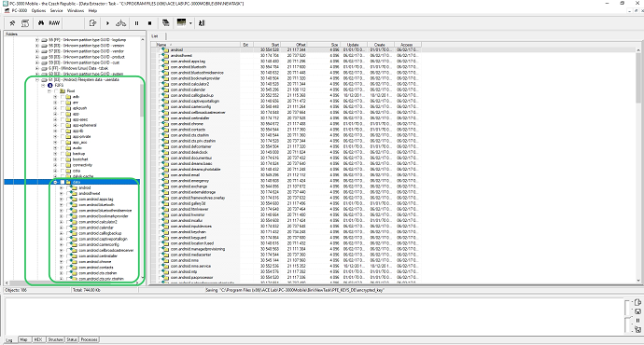The width and height of the screenshot is (644, 345).
Task: Open the Help menu
Action: coord(92,10)
